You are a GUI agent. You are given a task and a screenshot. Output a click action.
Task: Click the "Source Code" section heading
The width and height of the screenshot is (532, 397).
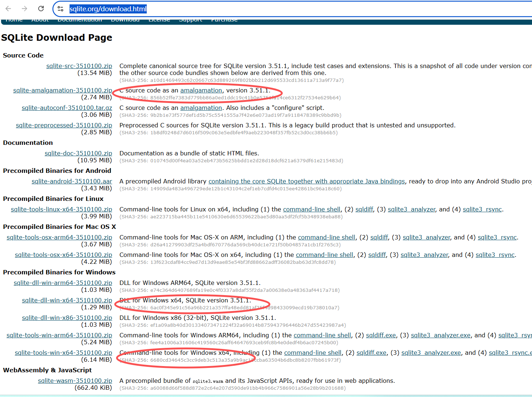coord(23,55)
